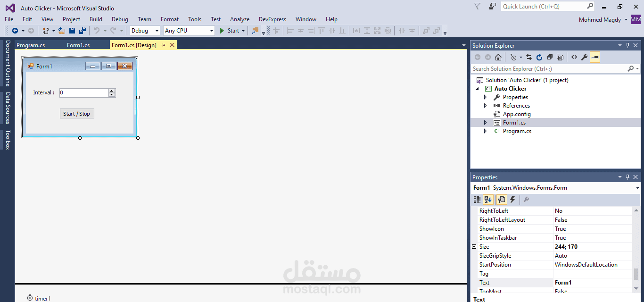
Task: Click the Redo toolbar icon
Action: click(x=113, y=31)
